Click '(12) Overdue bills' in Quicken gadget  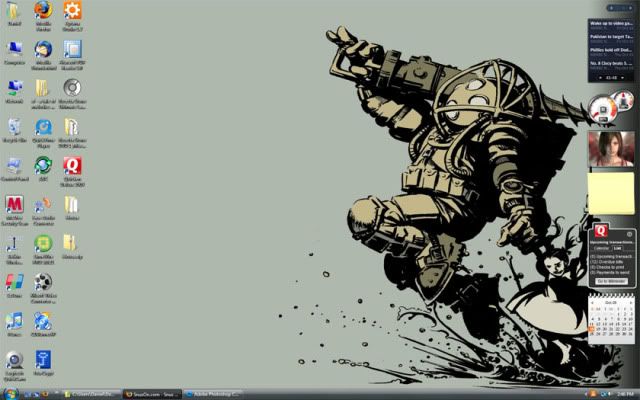[607, 262]
